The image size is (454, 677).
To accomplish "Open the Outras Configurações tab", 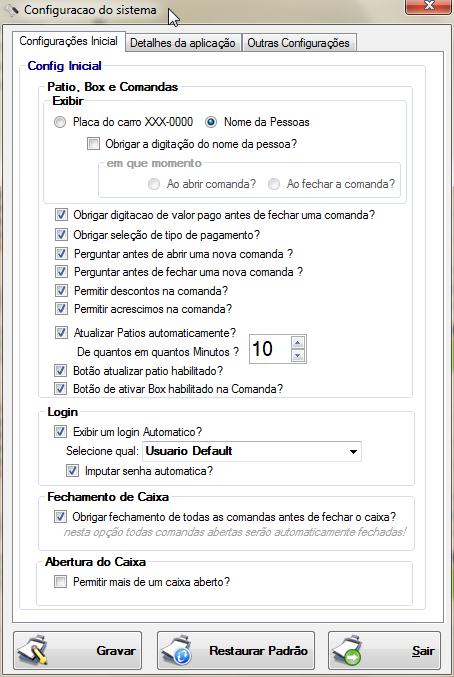I will tap(299, 43).
